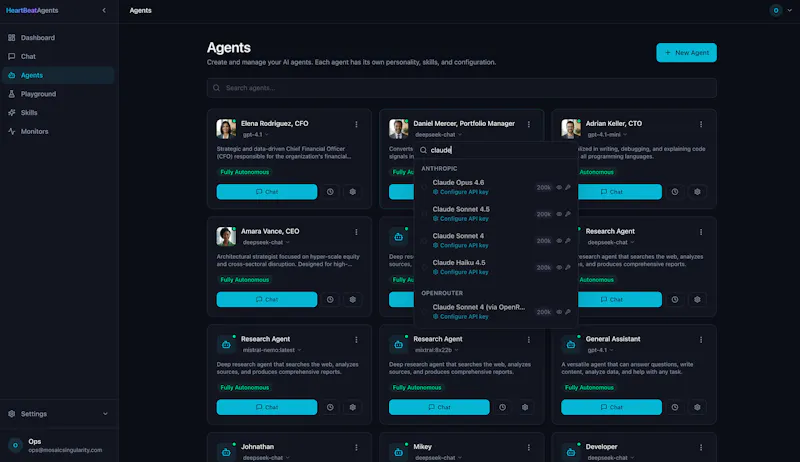This screenshot has height=462, width=800.
Task: Open the gpt-4.1 model dropdown for Elena Rodriguez
Action: pos(256,135)
